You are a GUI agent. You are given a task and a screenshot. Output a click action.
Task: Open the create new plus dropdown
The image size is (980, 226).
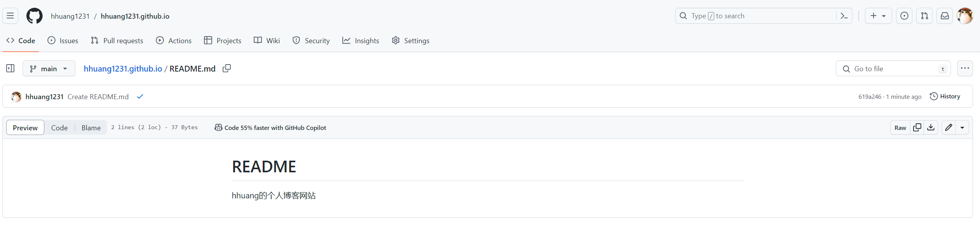pos(878,16)
